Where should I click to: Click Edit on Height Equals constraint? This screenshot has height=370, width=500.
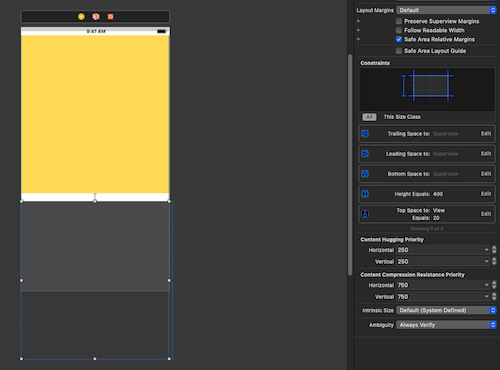click(x=486, y=194)
